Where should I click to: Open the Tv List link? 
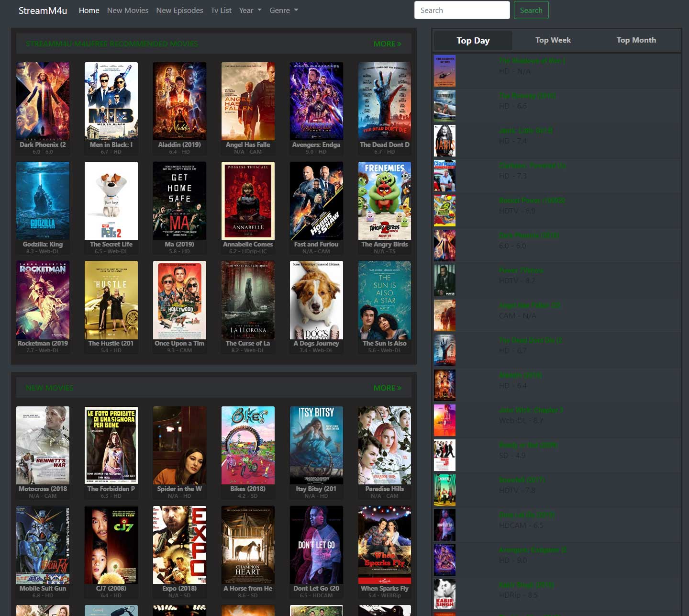click(x=221, y=10)
